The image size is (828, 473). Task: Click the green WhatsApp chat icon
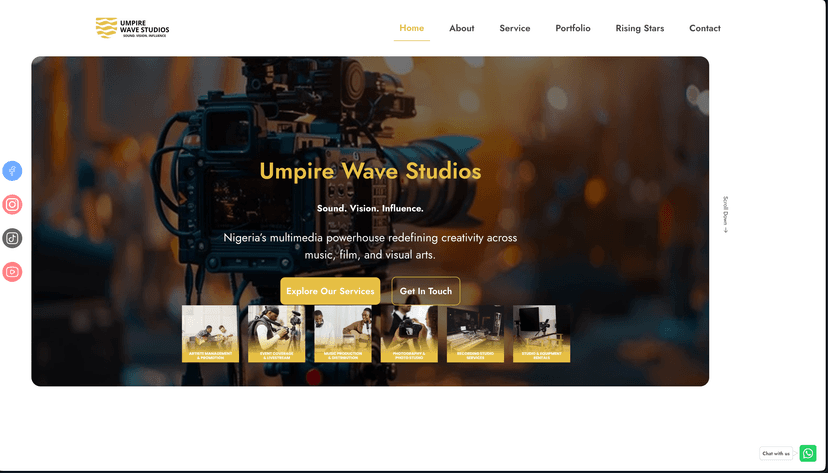click(807, 453)
